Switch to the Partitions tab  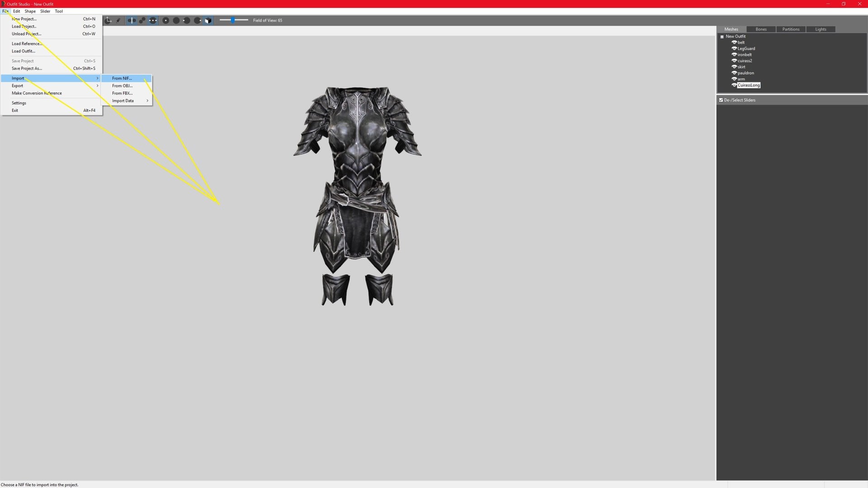point(791,29)
